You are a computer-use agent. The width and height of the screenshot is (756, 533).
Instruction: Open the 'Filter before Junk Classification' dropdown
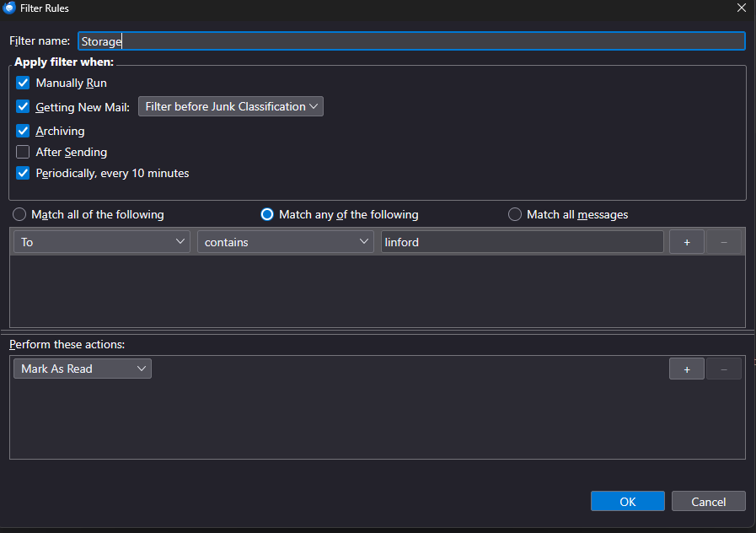coord(230,106)
